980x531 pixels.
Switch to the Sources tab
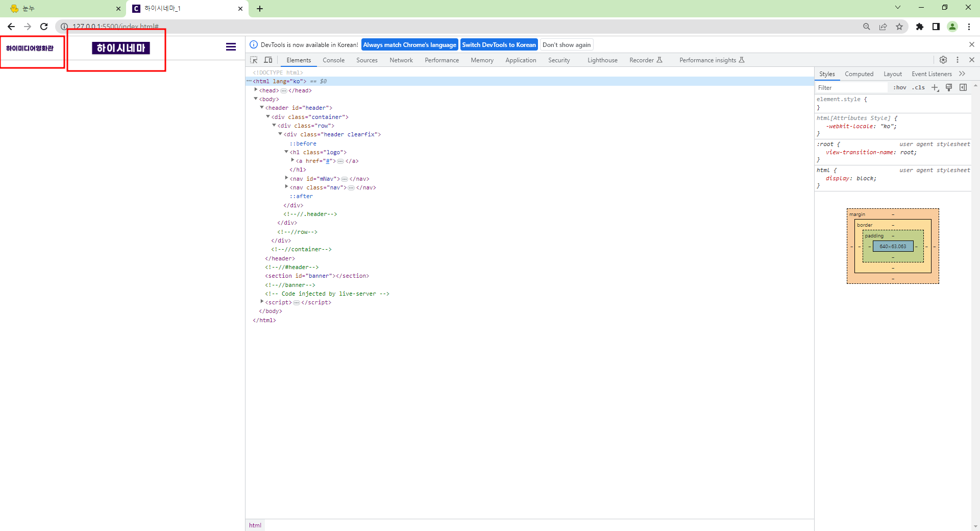pos(367,60)
